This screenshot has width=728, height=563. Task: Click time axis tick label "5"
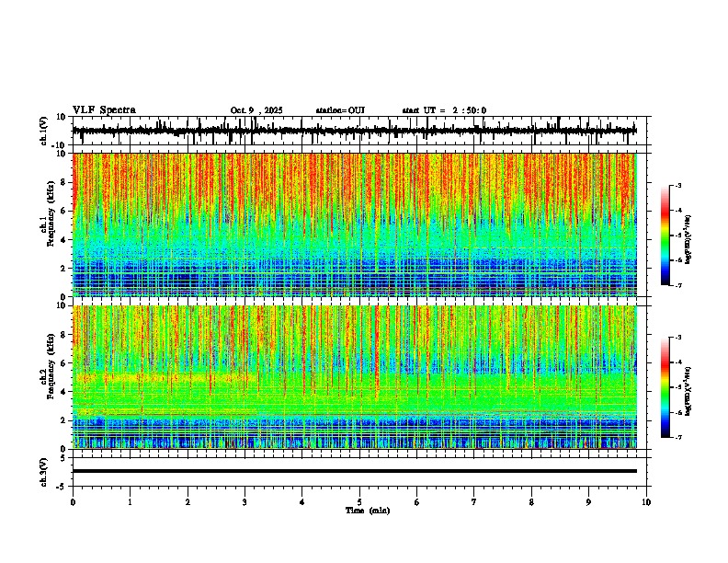coord(359,502)
